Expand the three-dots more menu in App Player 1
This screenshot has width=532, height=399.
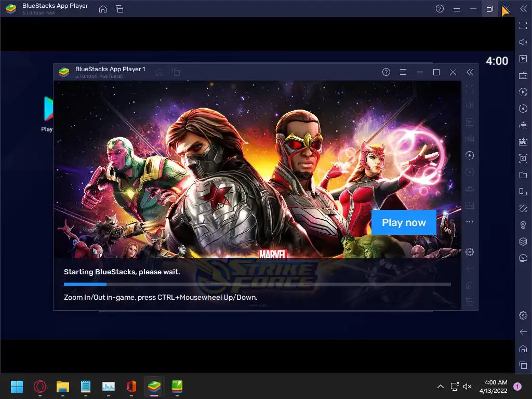click(x=470, y=222)
